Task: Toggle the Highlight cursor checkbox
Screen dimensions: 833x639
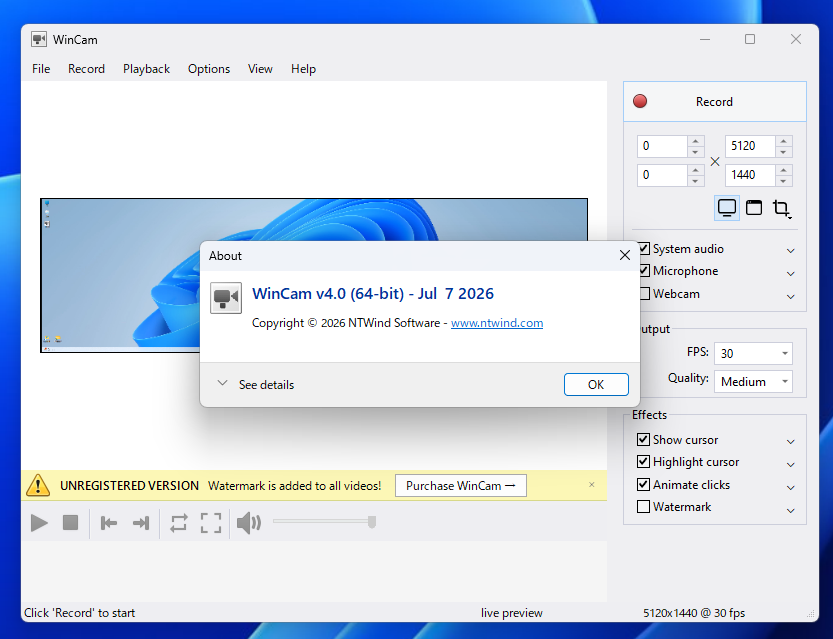Action: click(643, 462)
